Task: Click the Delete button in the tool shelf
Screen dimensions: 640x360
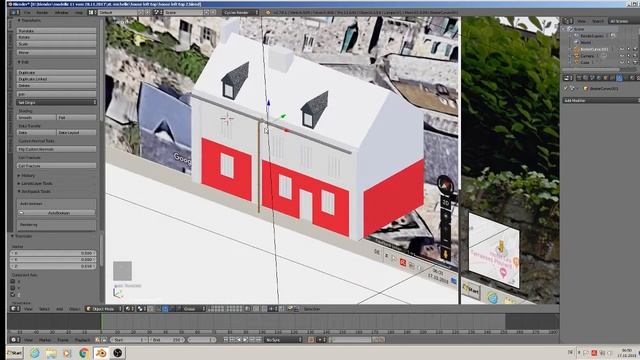Action: 56,86
